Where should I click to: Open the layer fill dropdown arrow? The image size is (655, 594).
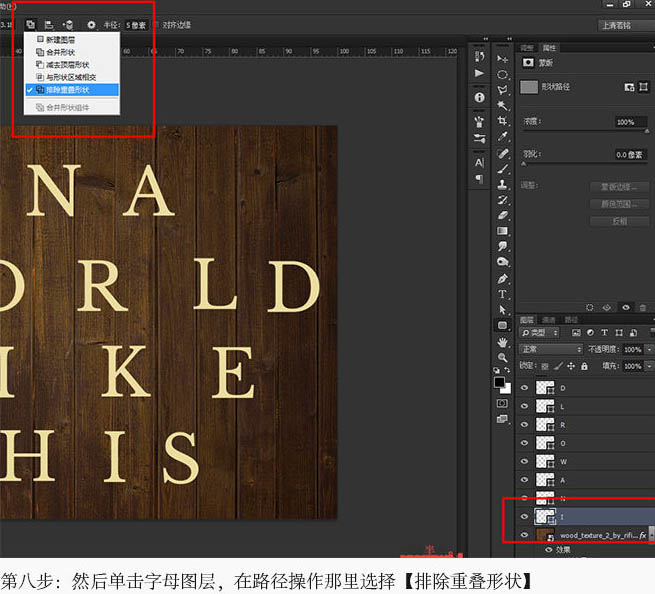pos(649,366)
